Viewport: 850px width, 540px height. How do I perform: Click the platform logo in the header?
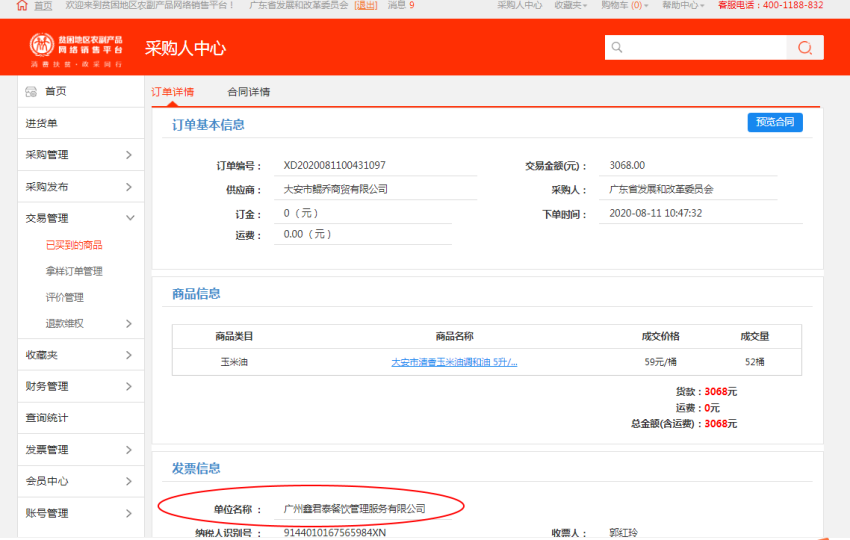click(x=76, y=48)
